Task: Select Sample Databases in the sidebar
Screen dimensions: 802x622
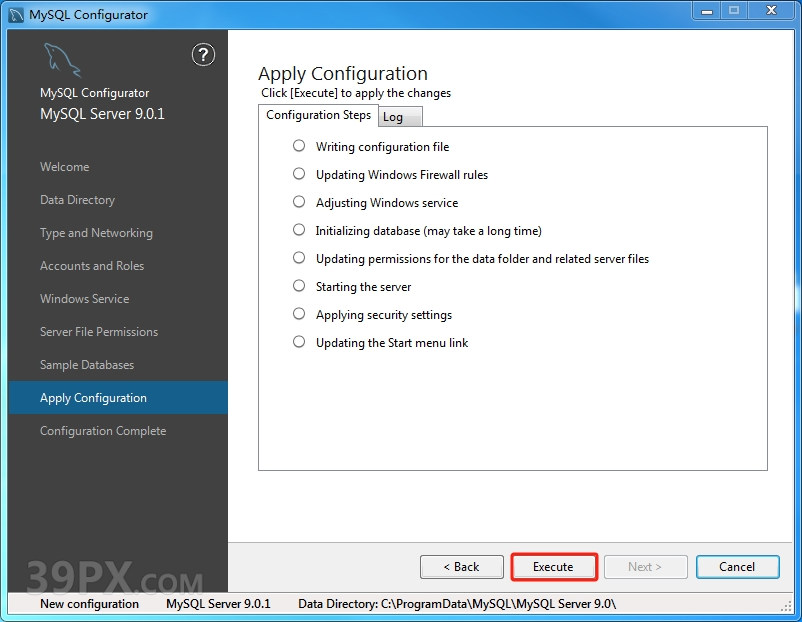Action: coord(87,365)
